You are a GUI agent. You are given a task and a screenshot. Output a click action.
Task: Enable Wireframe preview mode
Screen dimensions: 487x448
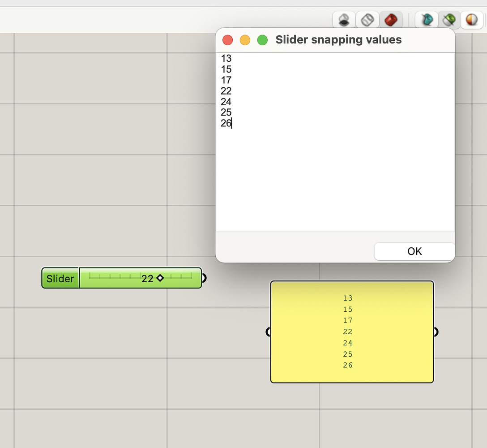[367, 20]
